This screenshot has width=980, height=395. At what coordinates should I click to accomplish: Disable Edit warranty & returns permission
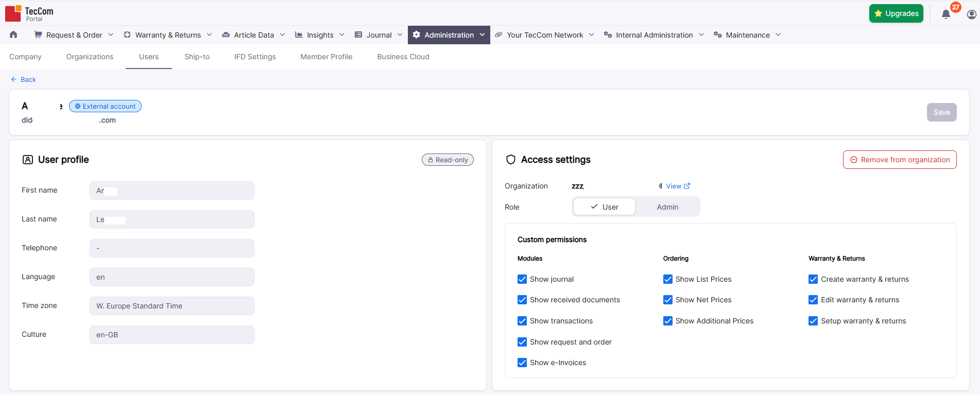813,300
